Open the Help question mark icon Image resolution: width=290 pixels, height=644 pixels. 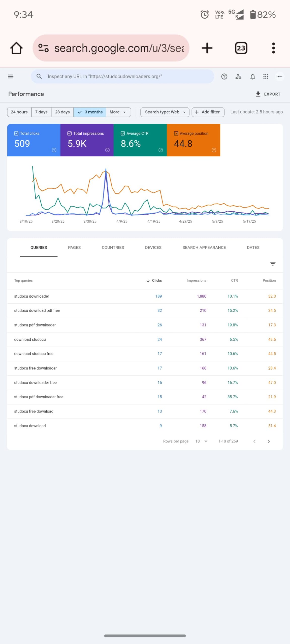tap(224, 76)
